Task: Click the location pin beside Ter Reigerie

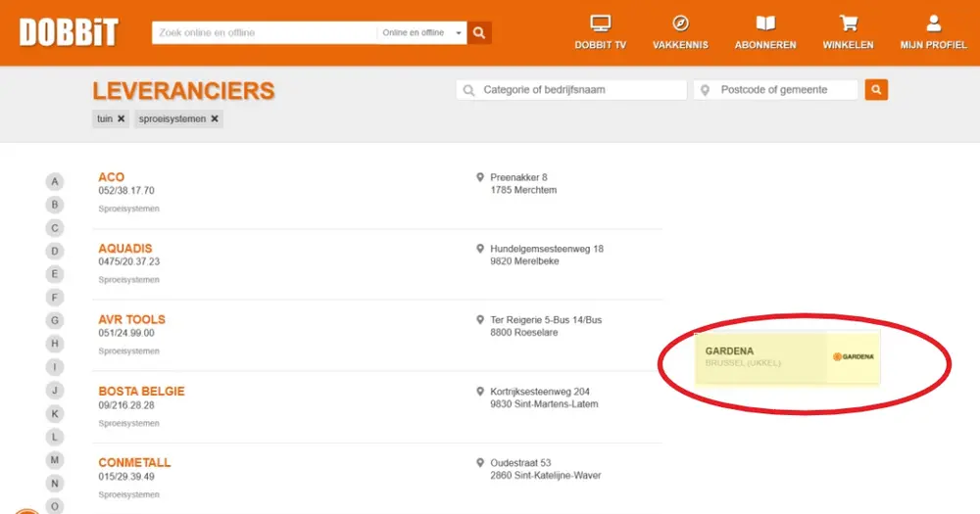Action: tap(480, 320)
